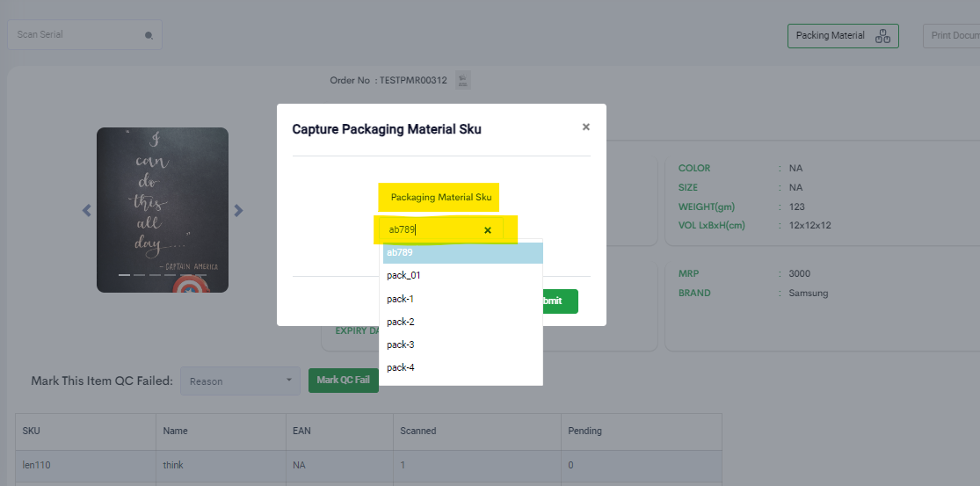
Task: Click the green Submit button
Action: pyautogui.click(x=559, y=301)
